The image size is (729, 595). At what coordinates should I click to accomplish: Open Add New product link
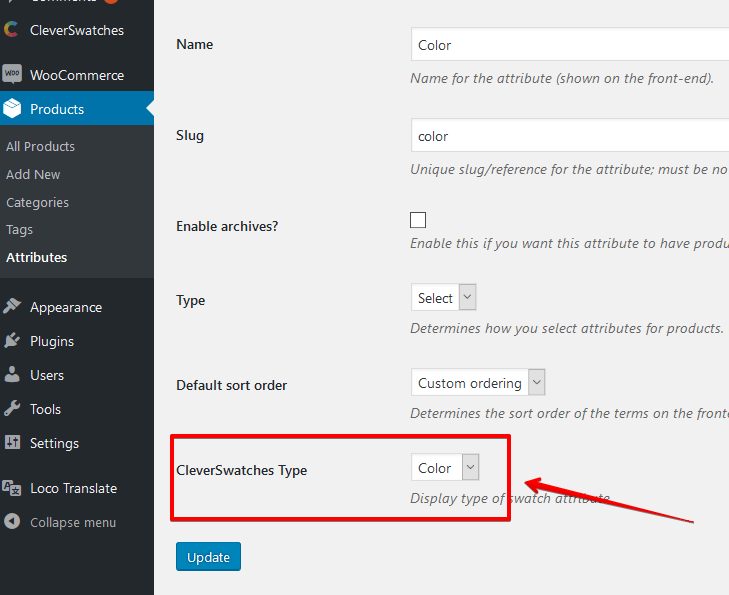(x=33, y=174)
